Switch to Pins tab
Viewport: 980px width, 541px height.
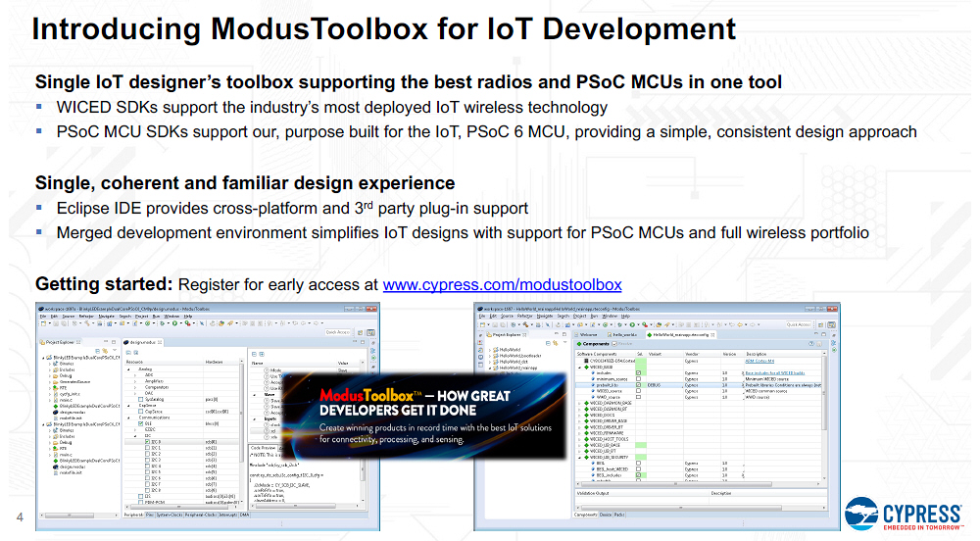pos(149,515)
